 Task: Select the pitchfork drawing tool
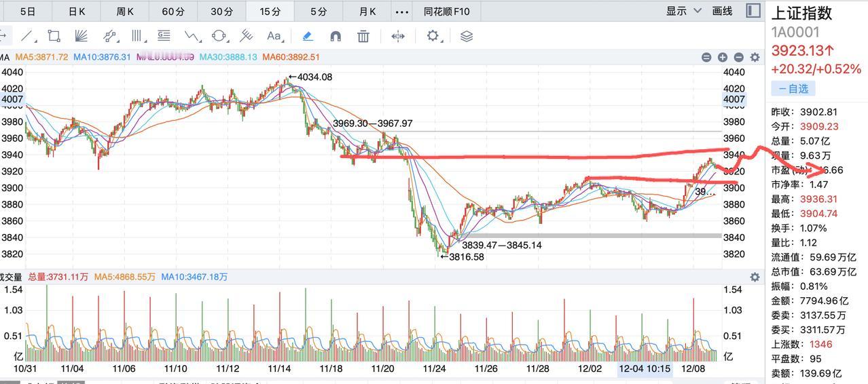point(246,36)
